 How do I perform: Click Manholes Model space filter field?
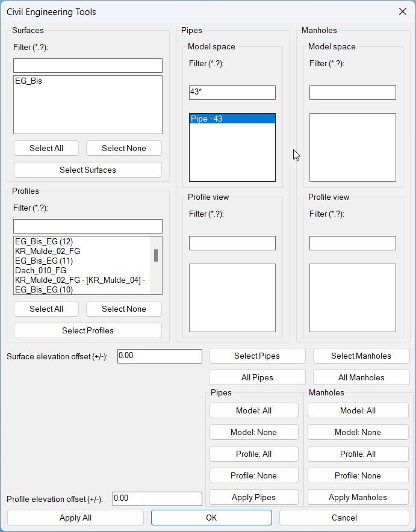[353, 93]
